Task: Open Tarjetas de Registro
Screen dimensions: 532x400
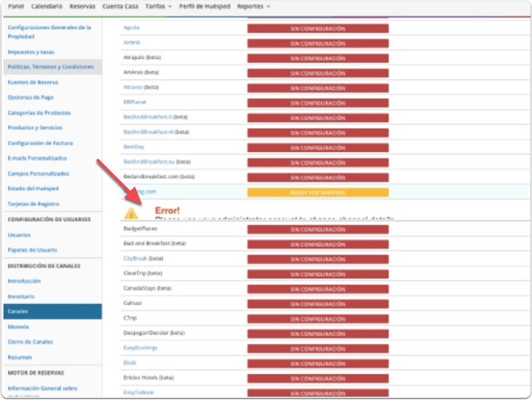Action: click(33, 204)
